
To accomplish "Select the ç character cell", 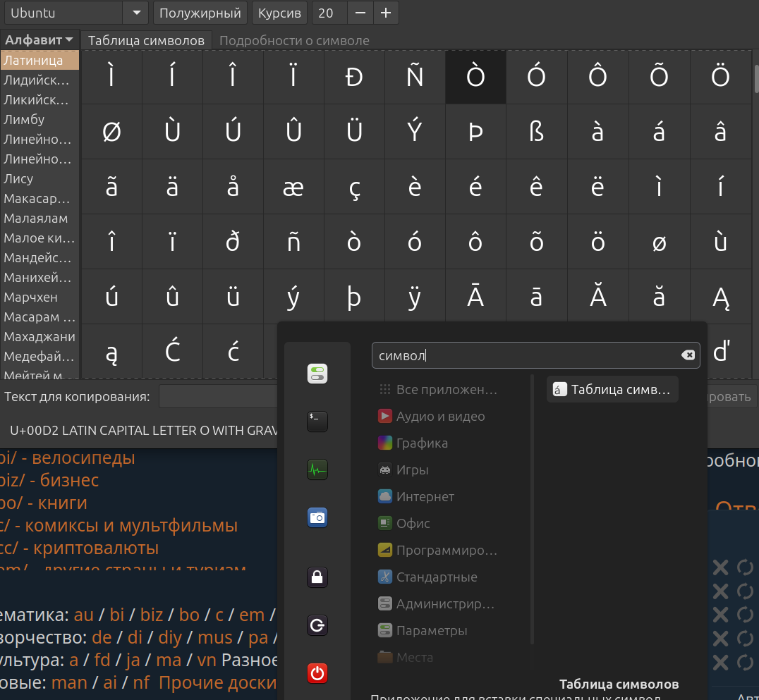I will point(354,187).
